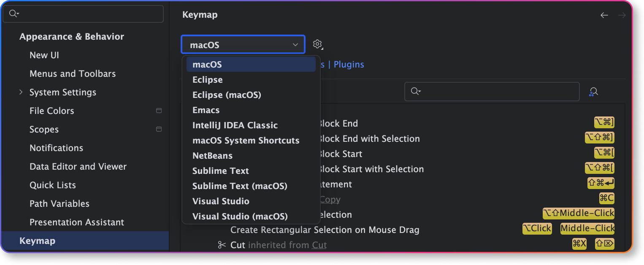
Task: Open System Settings page
Action: 63,92
